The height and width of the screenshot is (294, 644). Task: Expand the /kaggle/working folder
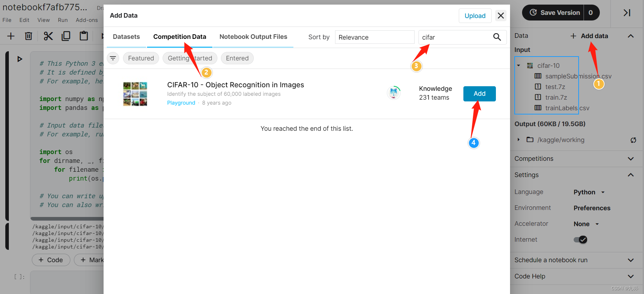click(519, 140)
